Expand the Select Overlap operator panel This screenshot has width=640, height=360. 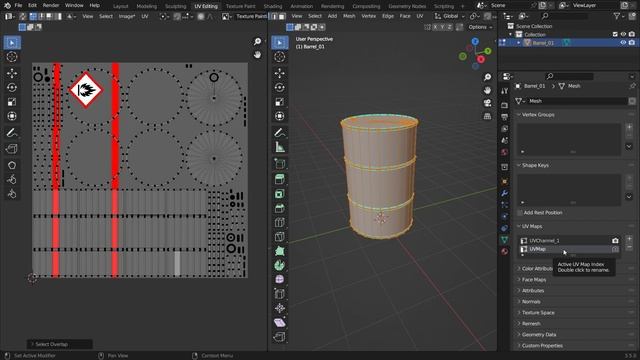coord(60,344)
